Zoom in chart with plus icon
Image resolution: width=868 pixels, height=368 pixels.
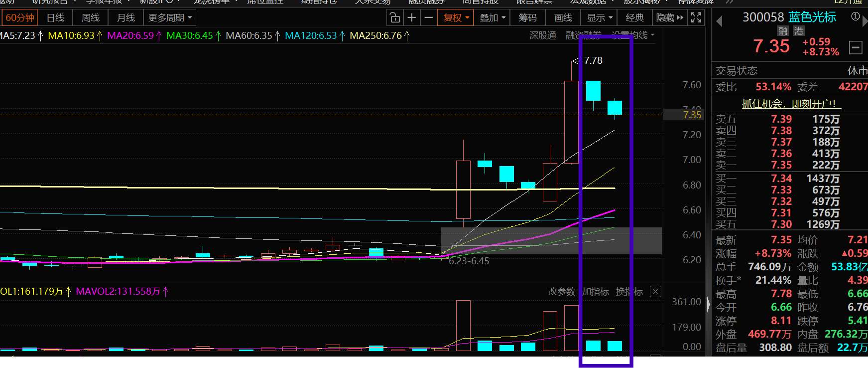(412, 18)
